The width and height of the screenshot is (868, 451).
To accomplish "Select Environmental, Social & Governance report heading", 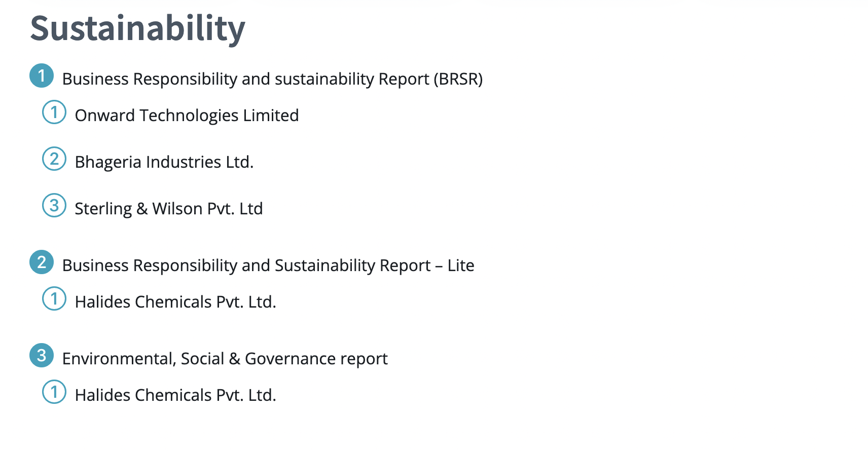I will pyautogui.click(x=225, y=359).
